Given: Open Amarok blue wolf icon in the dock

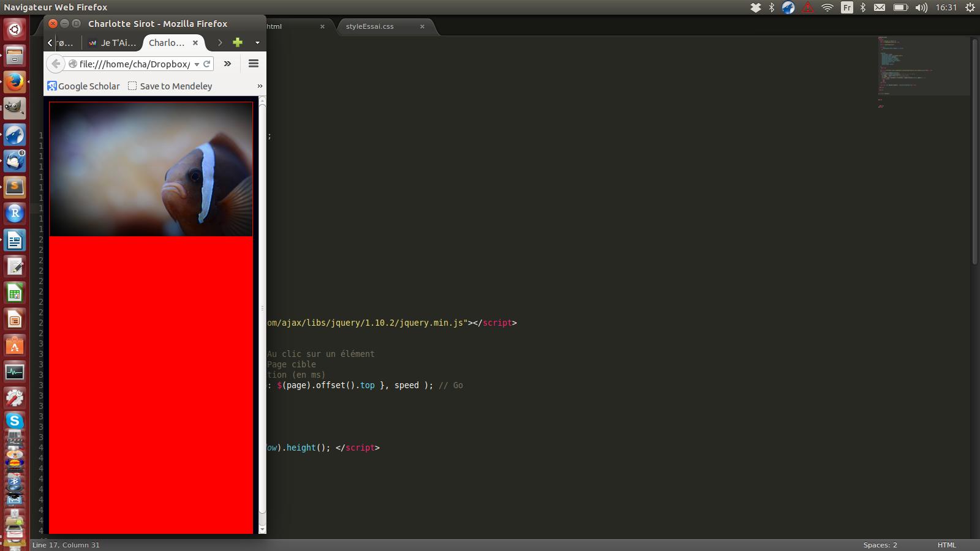Looking at the screenshot, I should pyautogui.click(x=15, y=135).
